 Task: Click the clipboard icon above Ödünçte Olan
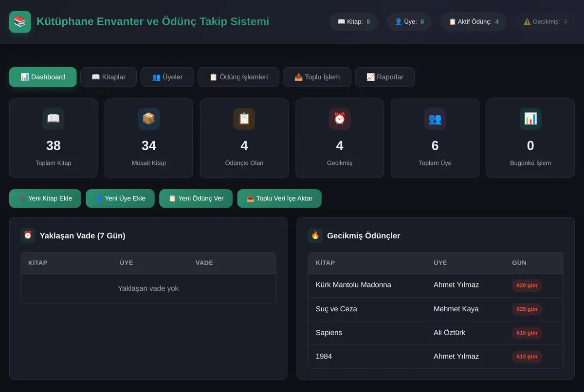point(244,119)
